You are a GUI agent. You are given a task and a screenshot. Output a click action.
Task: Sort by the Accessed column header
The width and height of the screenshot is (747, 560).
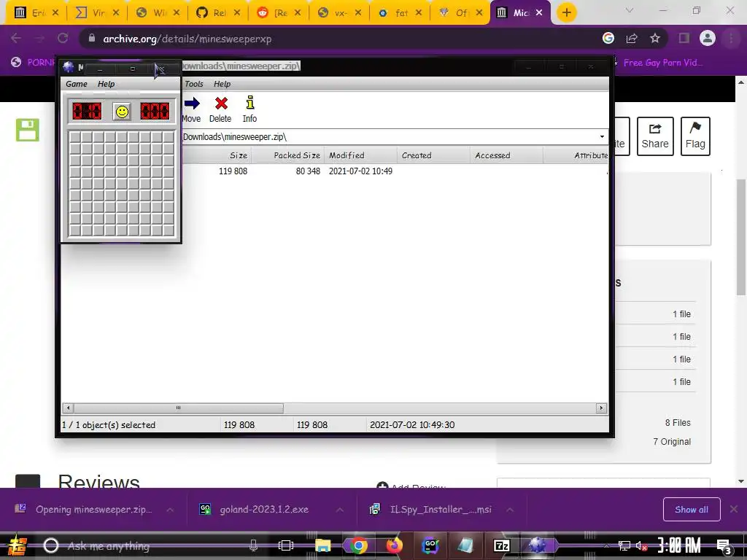pyautogui.click(x=506, y=155)
